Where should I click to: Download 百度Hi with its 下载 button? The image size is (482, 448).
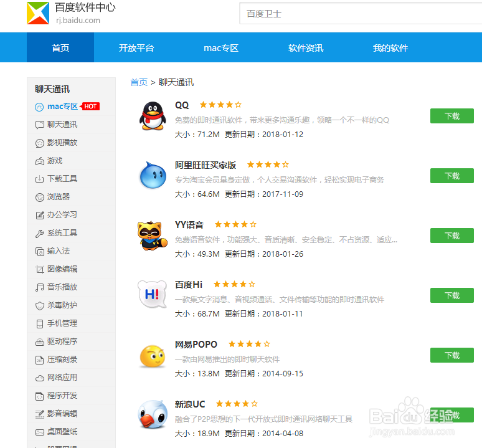(x=452, y=295)
